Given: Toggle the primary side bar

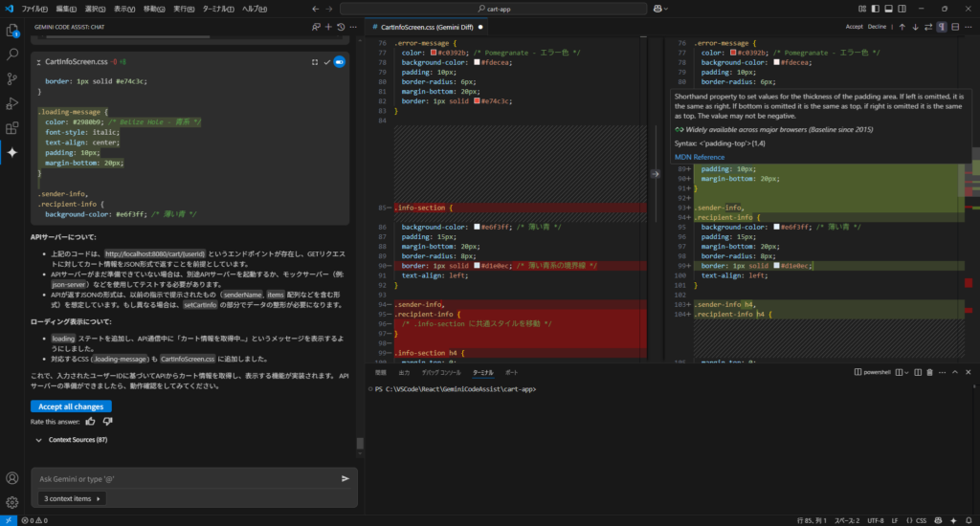Looking at the screenshot, I should coord(875,9).
